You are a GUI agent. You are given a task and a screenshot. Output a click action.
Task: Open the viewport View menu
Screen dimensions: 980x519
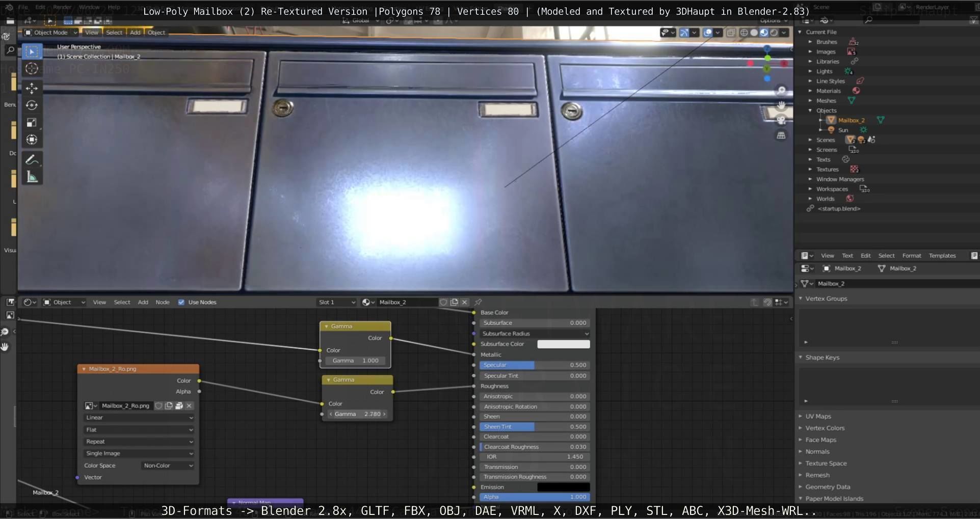pos(92,33)
